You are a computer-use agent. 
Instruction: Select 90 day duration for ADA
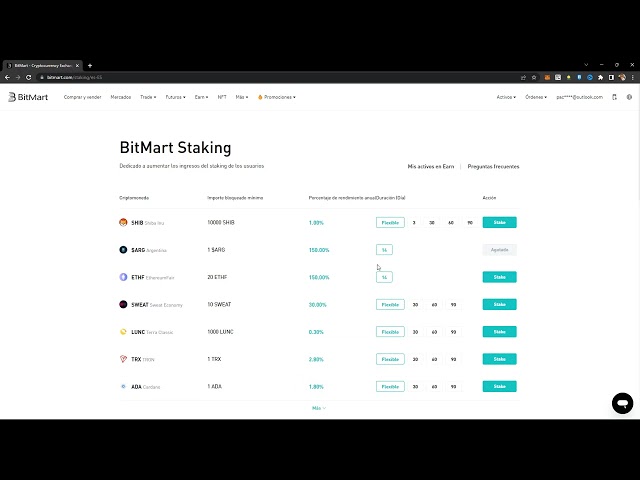(x=453, y=387)
